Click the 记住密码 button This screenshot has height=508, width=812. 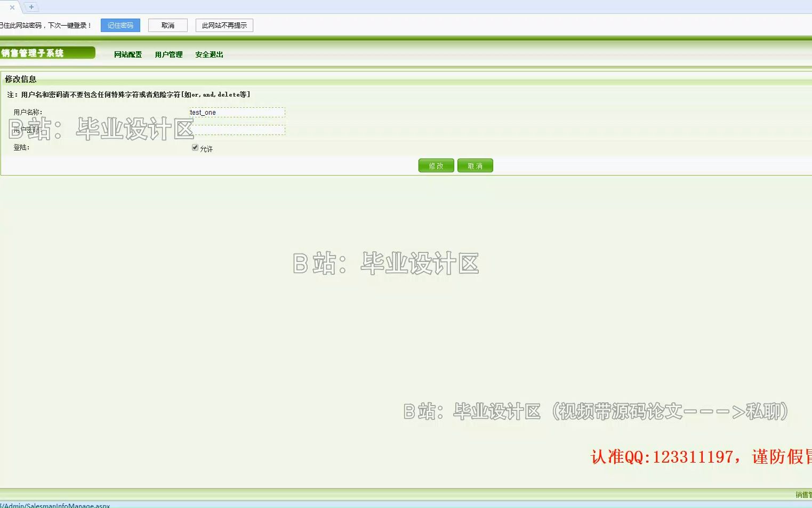click(x=120, y=26)
